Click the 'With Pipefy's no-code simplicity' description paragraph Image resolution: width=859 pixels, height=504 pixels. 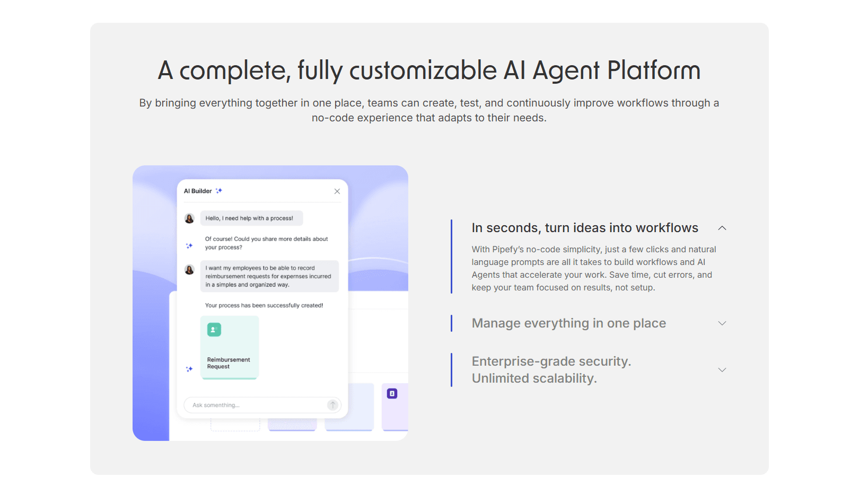coord(594,268)
